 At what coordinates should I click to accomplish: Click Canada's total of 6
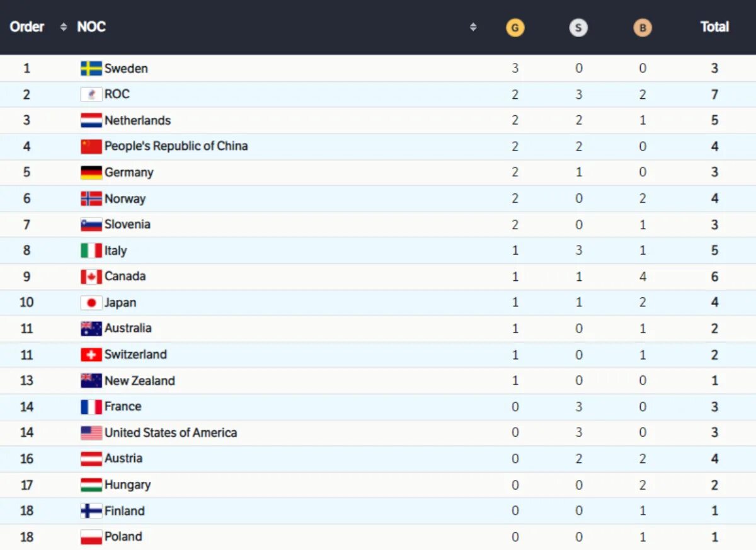pos(714,277)
